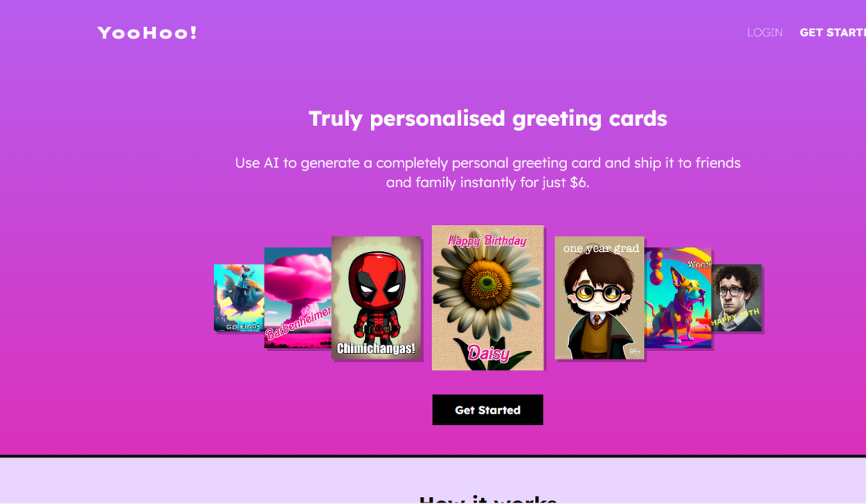Click the How it works section heading

pyautogui.click(x=488, y=499)
